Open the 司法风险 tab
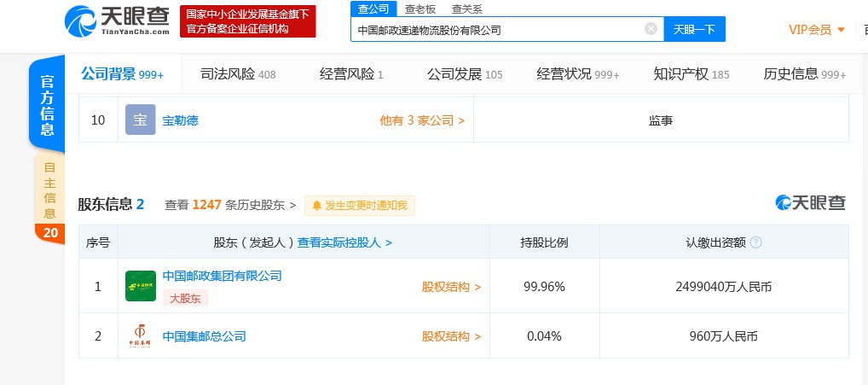The image size is (868, 385). pos(238,73)
